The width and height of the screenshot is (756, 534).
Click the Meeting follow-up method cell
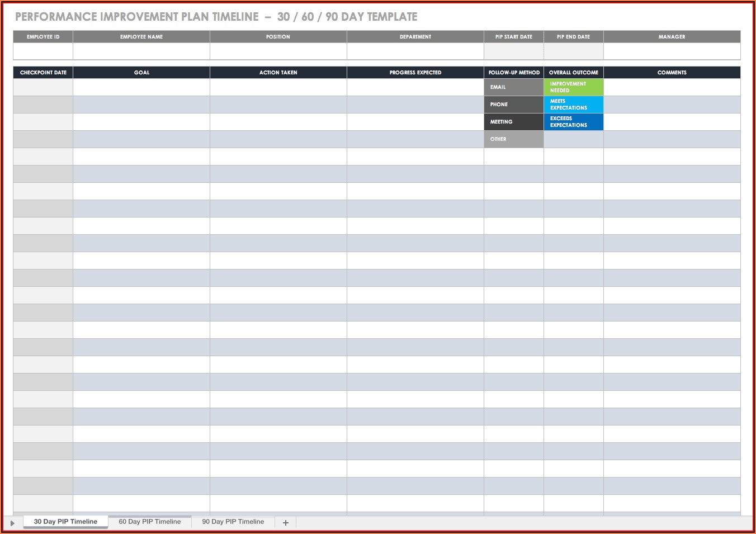coord(513,122)
